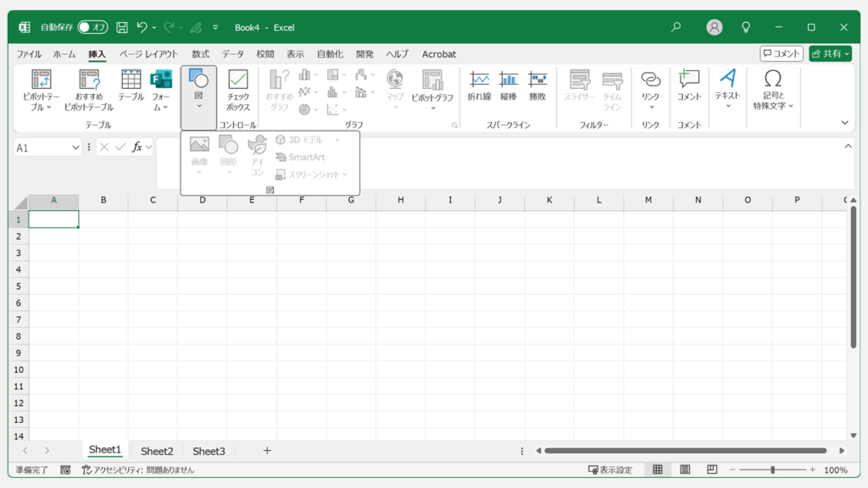This screenshot has width=868, height=488.
Task: Click the zoom out minus button
Action: [x=732, y=469]
